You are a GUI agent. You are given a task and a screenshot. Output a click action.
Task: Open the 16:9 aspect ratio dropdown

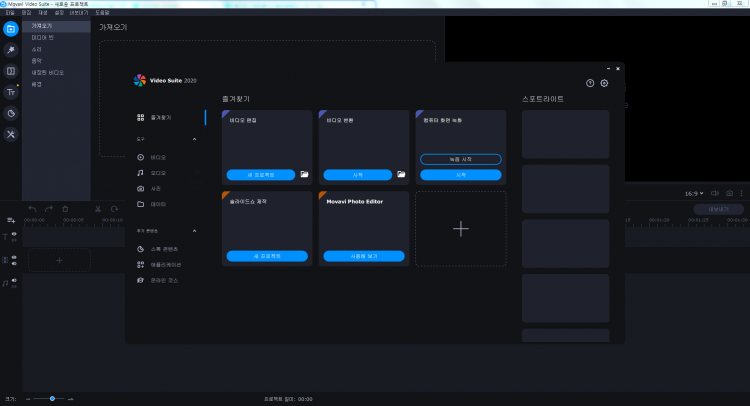694,193
